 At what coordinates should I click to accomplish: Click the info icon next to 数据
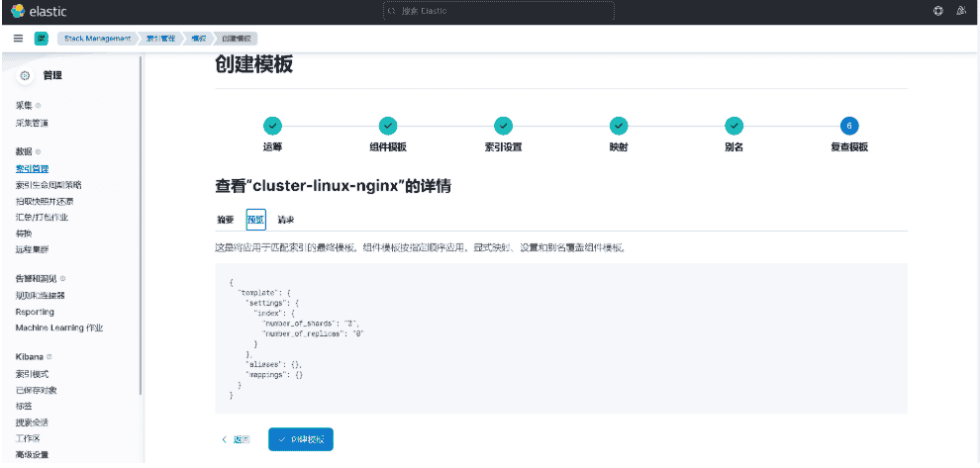coord(39,151)
